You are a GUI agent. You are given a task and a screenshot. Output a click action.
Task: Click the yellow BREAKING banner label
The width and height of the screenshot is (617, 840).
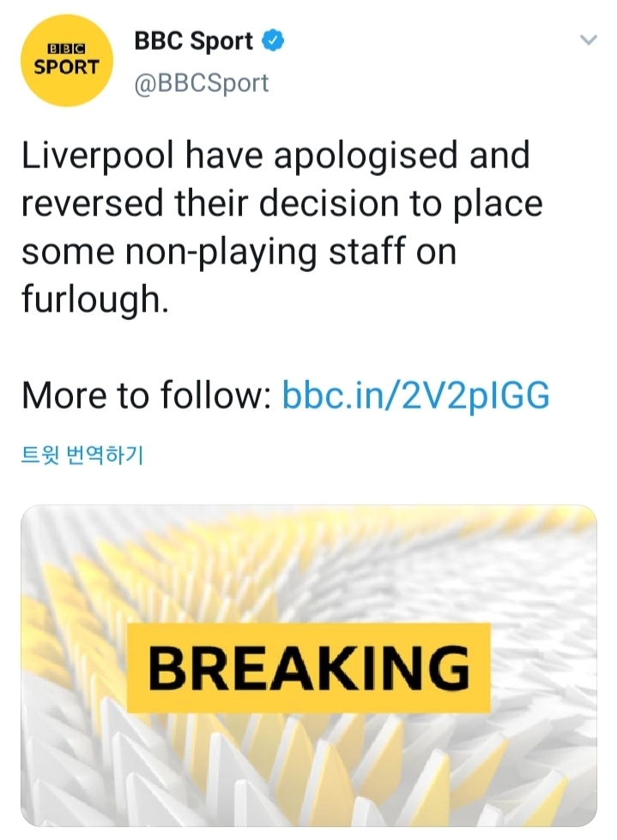[x=308, y=668]
